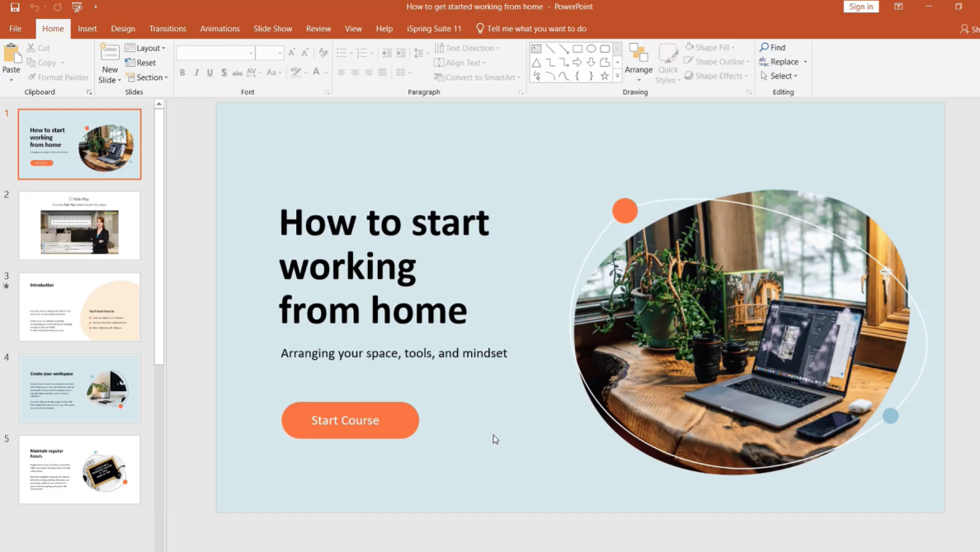Start the slide show from the Quick Access icon

point(77,7)
